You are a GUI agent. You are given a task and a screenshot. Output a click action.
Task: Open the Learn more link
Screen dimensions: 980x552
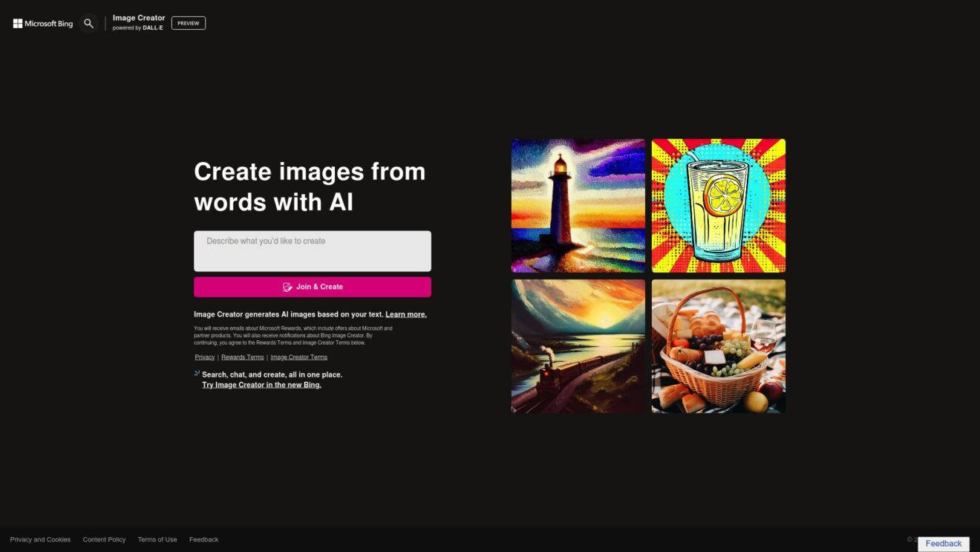[405, 314]
